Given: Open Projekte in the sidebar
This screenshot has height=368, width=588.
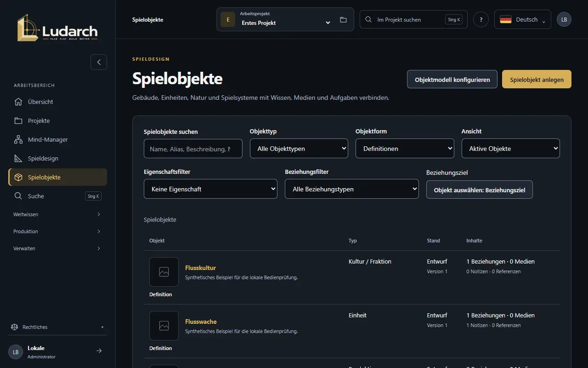Looking at the screenshot, I should (57, 121).
